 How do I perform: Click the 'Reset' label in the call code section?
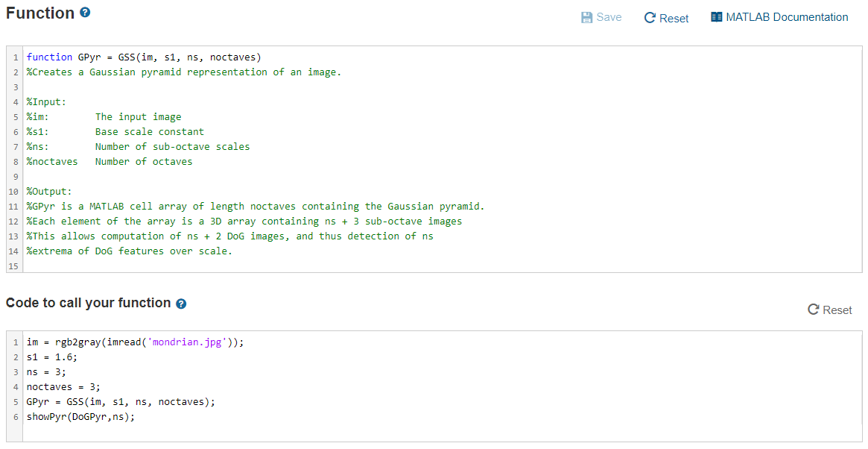coord(837,310)
